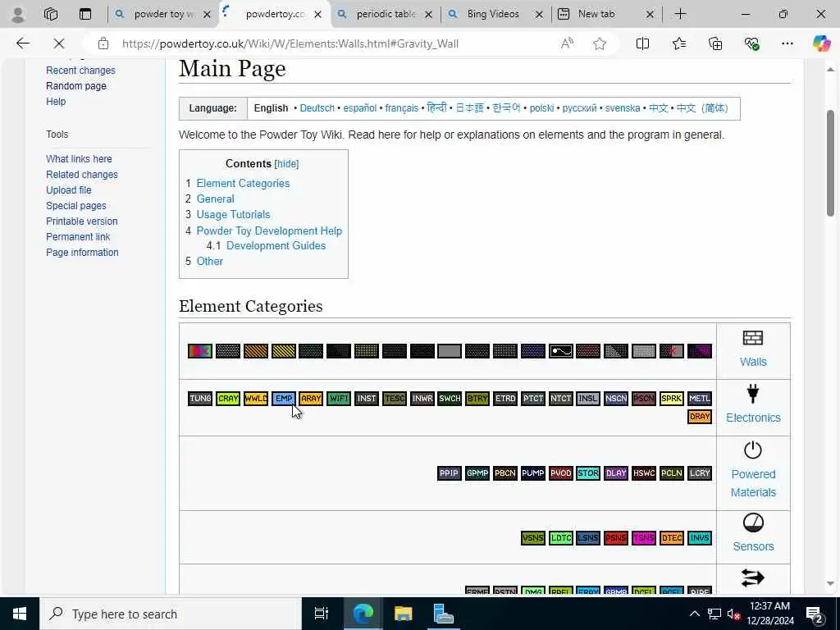Open Recent changes in sidebar
The image size is (840, 630).
80,71
